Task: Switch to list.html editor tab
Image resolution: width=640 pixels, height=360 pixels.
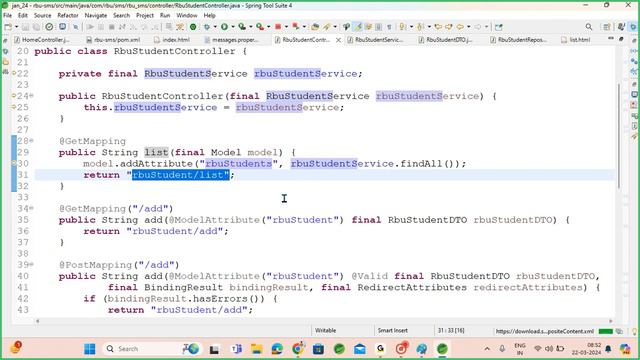Action: (576, 40)
